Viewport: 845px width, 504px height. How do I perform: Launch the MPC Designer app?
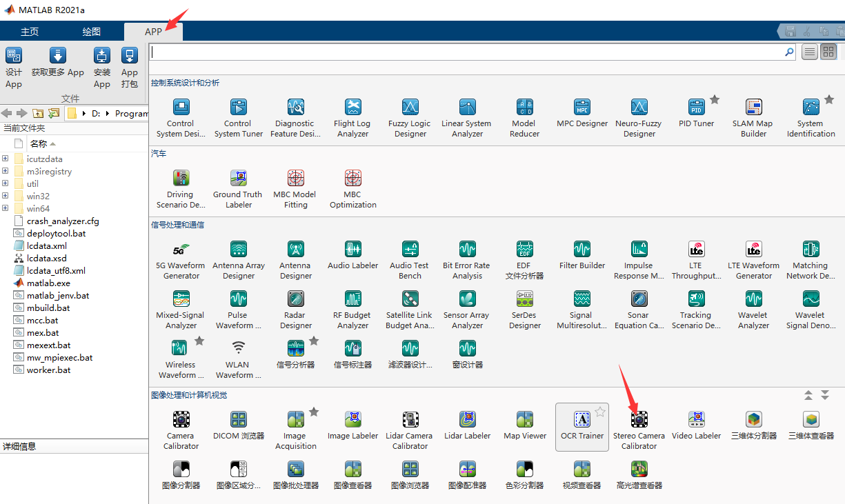click(582, 113)
